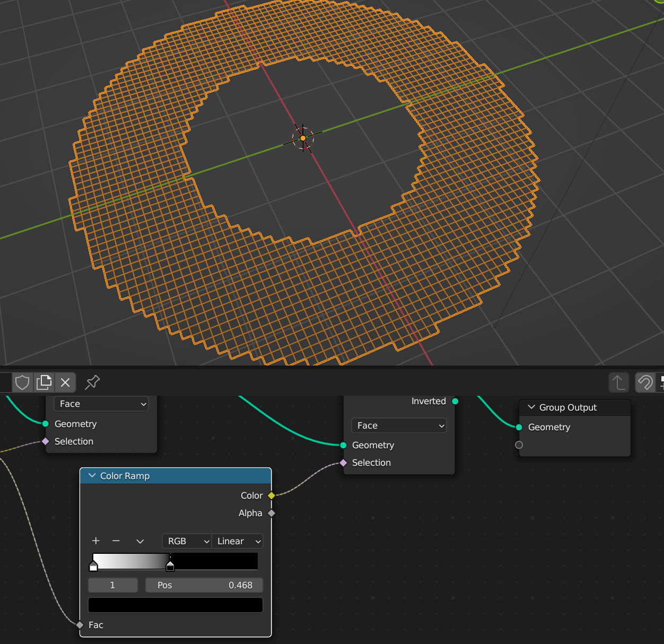Click the active stop index field
Viewport: 664px width, 644px height.
112,585
